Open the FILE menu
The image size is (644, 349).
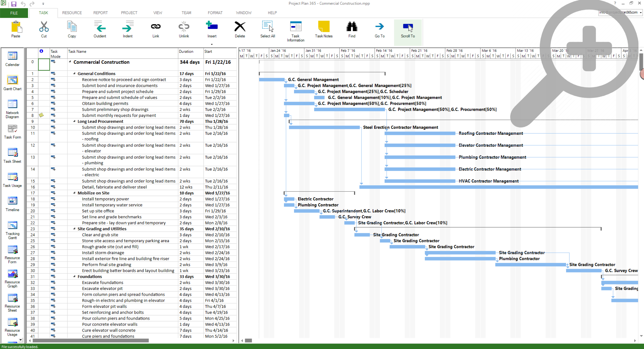14,13
